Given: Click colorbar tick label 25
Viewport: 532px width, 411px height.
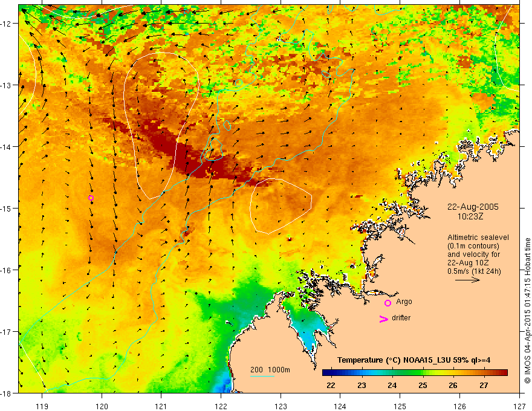Looking at the screenshot, I should point(423,385).
